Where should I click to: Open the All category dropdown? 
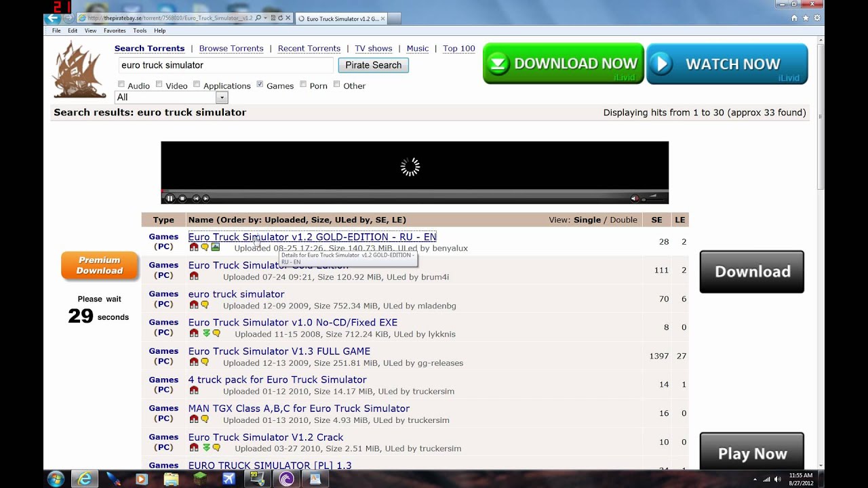172,98
